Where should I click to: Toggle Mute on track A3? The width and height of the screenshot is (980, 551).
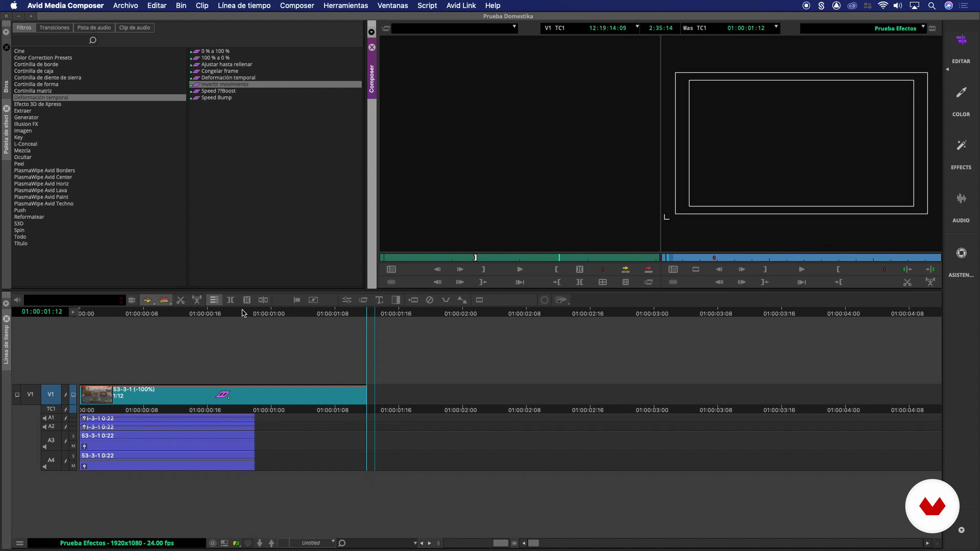[73, 446]
